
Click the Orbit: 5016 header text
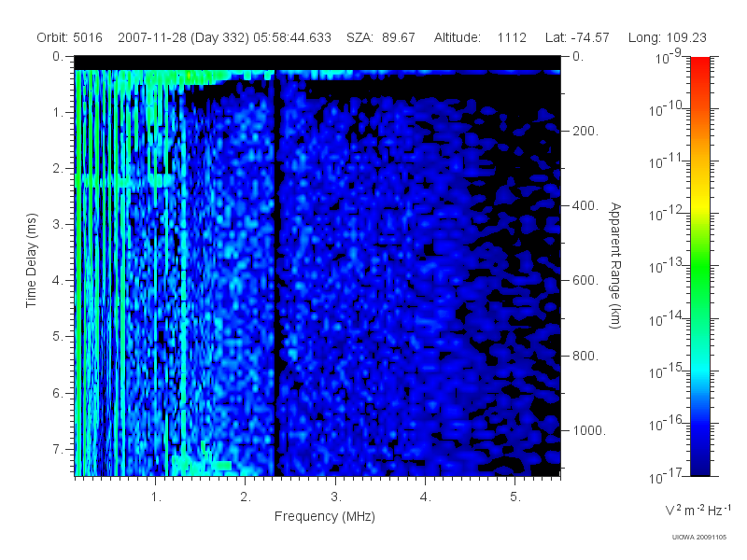69,37
